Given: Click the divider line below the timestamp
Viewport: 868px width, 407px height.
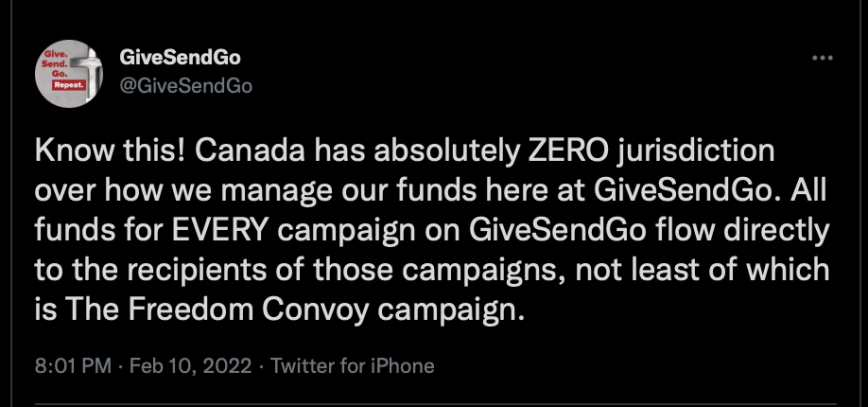Looking at the screenshot, I should (435, 404).
